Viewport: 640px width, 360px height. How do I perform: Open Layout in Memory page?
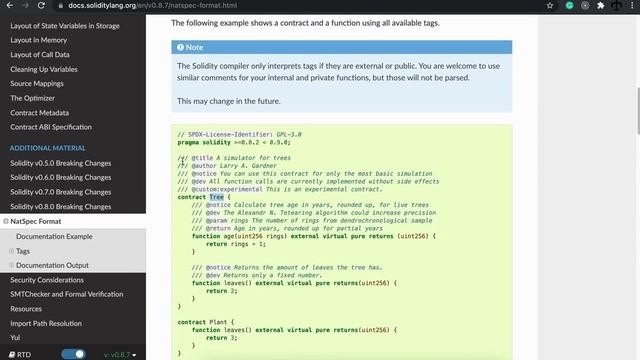point(38,40)
